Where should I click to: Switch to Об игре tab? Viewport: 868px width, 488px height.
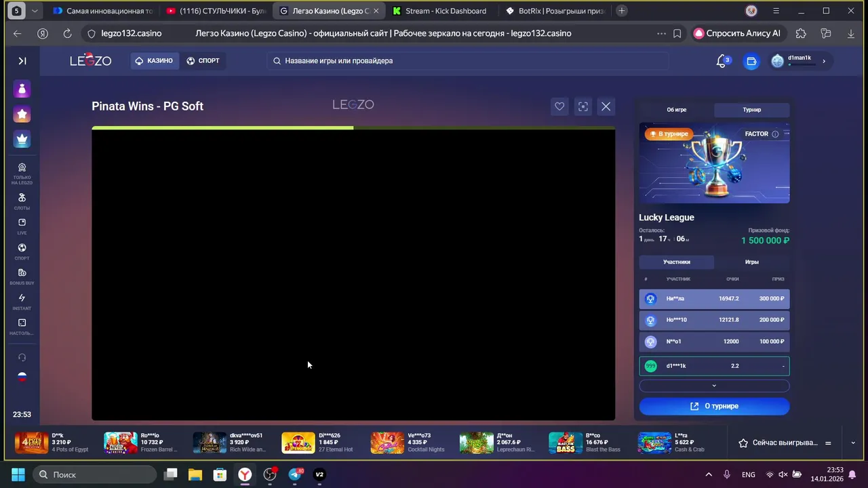coord(676,109)
